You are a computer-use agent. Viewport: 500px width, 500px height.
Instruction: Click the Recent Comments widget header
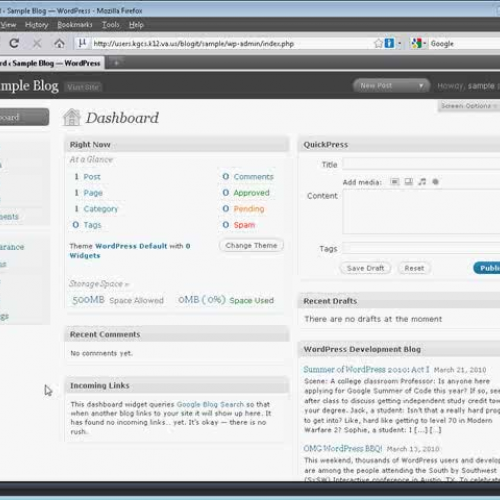coord(177,334)
